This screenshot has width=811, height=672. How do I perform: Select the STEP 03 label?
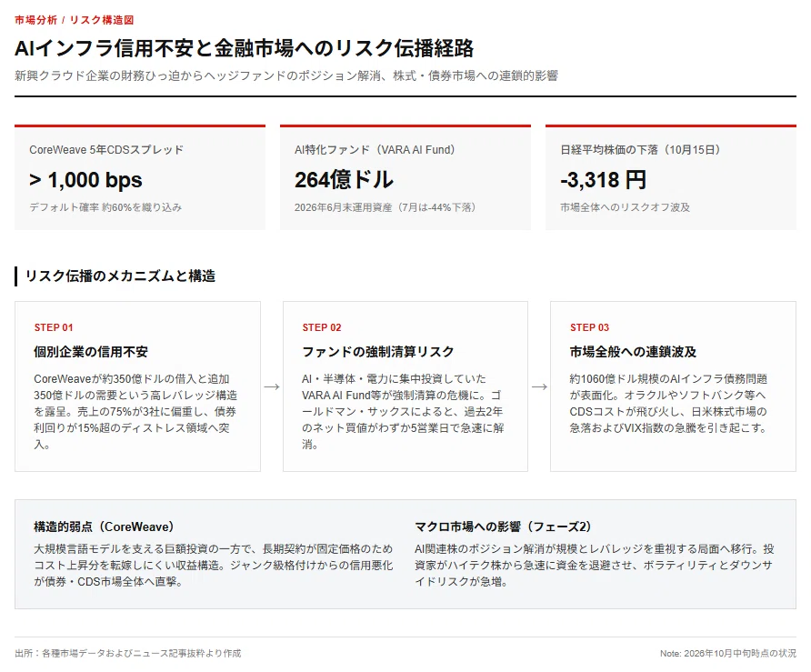(590, 327)
